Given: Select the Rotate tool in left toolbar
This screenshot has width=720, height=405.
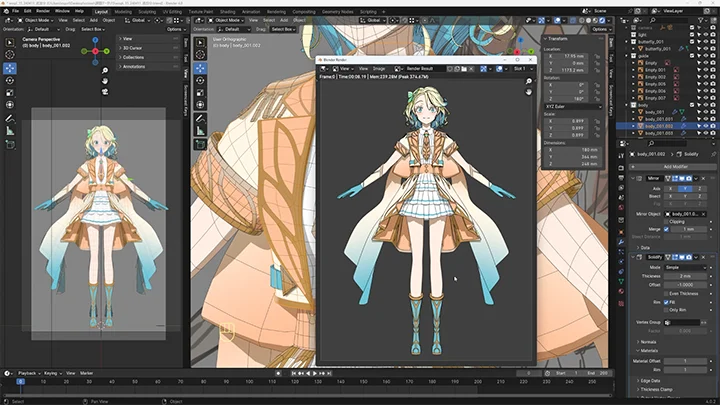Looking at the screenshot, I should [x=10, y=80].
